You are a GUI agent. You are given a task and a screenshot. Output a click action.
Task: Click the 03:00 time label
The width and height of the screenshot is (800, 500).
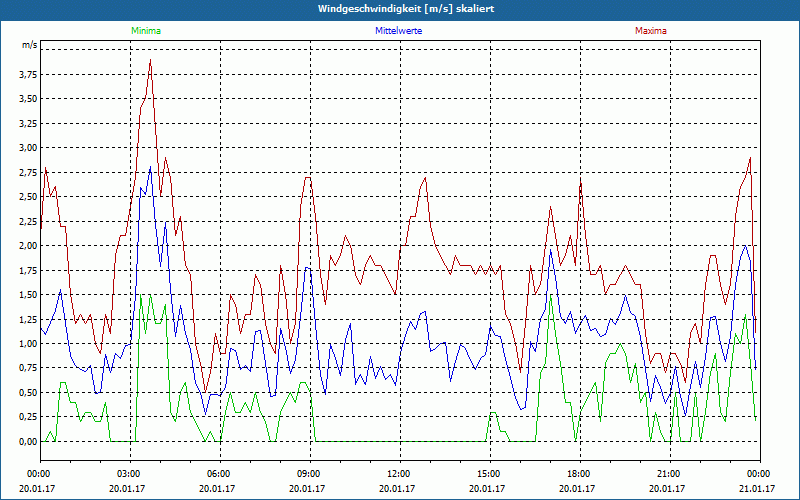pos(131,474)
